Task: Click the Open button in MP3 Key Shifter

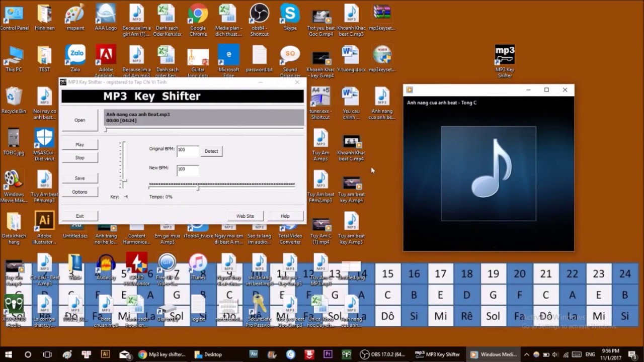Action: 79,120
